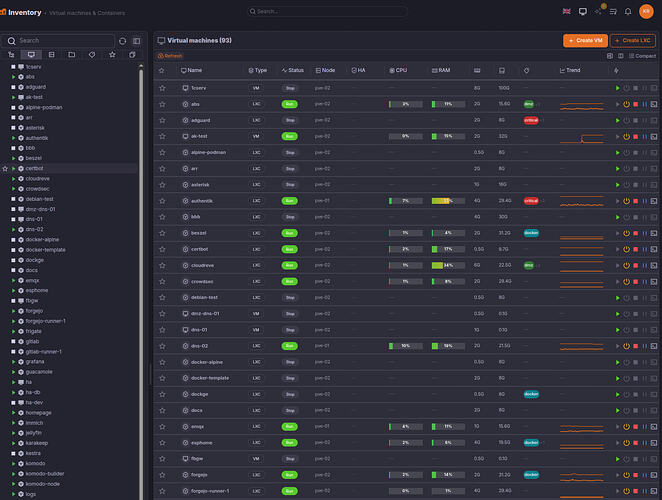Image resolution: width=662 pixels, height=500 pixels.
Task: Start the adguard container
Action: click(x=617, y=120)
